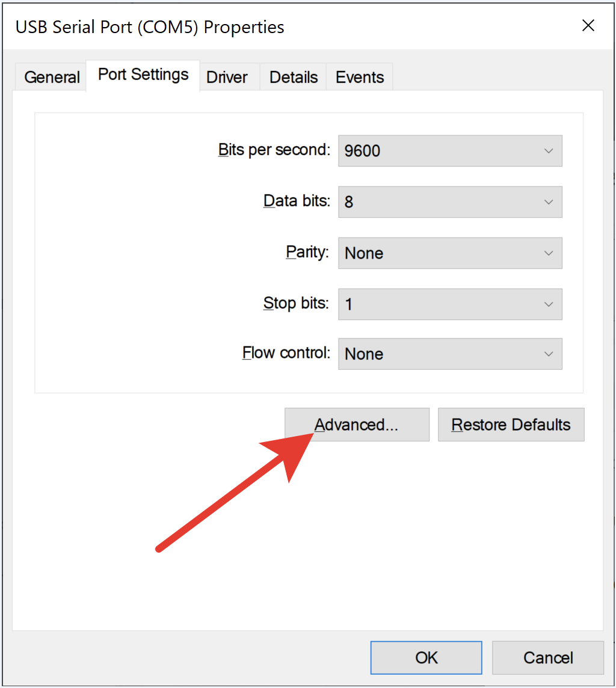
Task: Click the "Parity:" label text
Action: [x=307, y=252]
